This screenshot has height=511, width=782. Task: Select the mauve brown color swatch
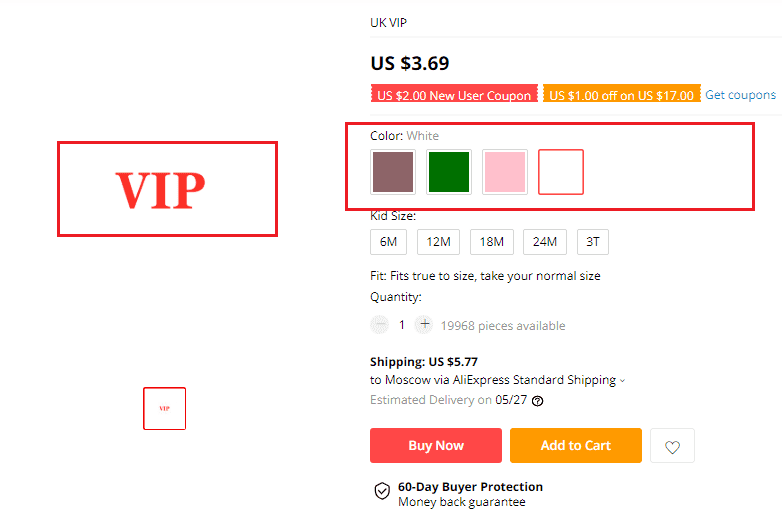click(392, 172)
